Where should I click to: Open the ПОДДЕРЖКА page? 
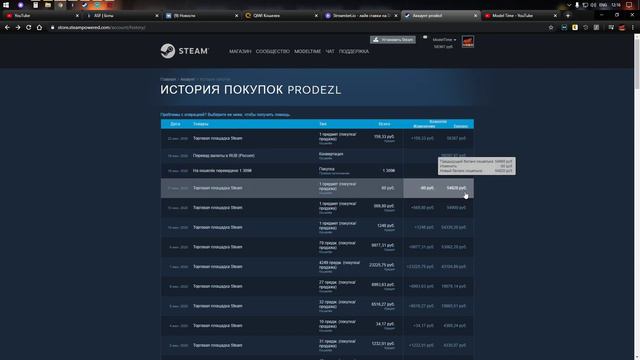coord(354,51)
